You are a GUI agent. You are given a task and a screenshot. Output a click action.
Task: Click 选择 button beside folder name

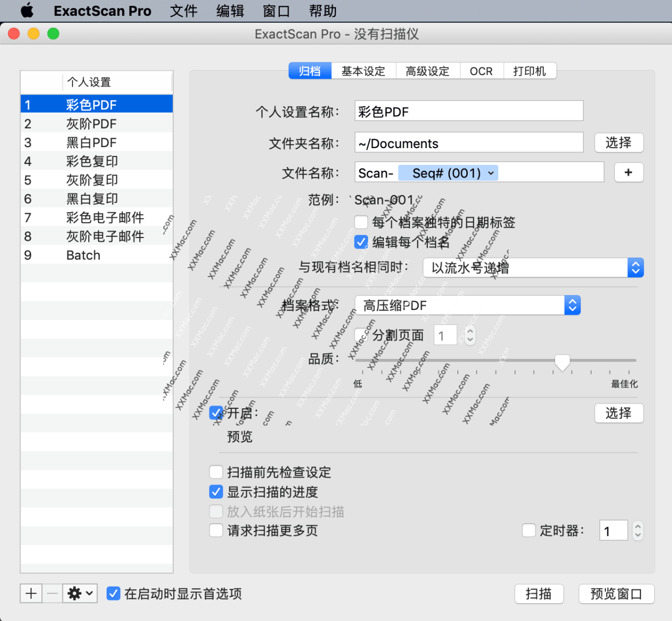618,142
